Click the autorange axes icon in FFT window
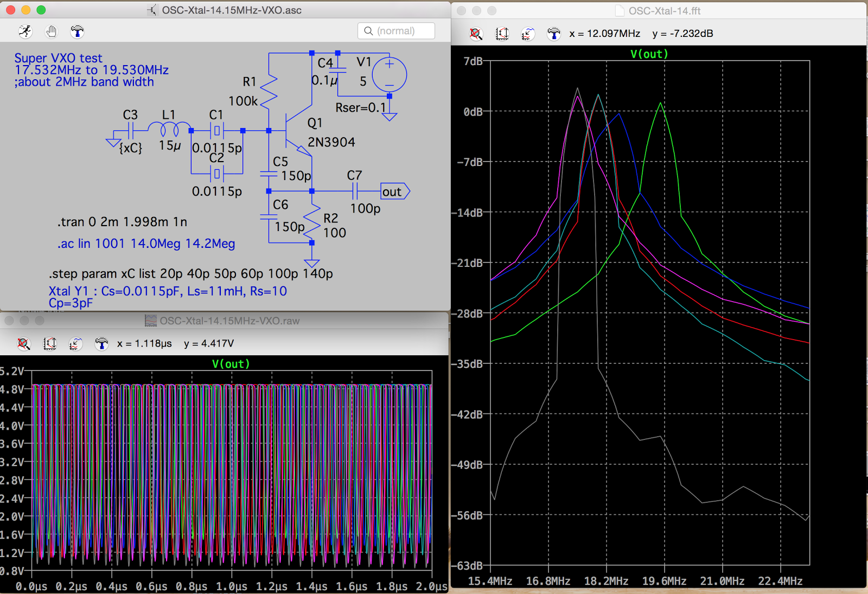This screenshot has width=868, height=594. (502, 33)
